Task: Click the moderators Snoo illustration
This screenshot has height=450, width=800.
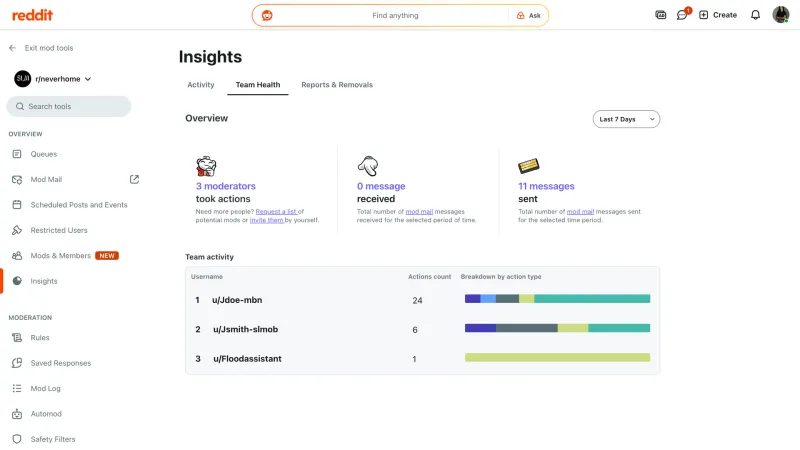Action: coord(206,166)
